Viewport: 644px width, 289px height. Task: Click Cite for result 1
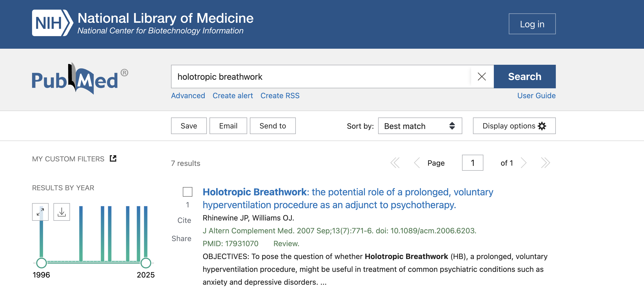pyautogui.click(x=184, y=220)
